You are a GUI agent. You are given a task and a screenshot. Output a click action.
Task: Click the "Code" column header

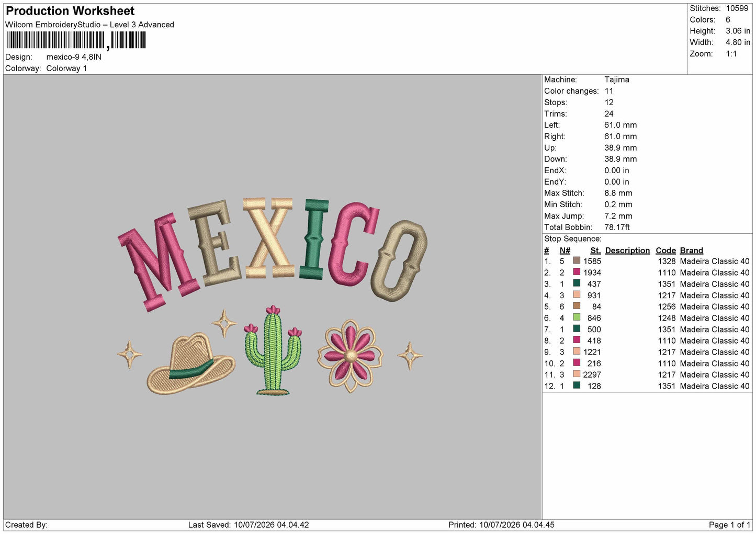click(666, 251)
